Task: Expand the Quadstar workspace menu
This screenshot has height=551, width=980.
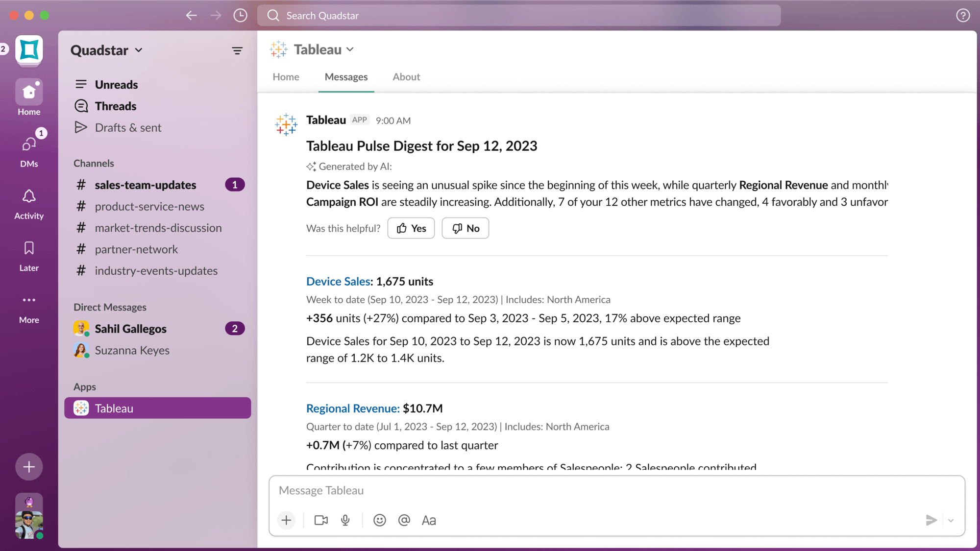Action: [107, 50]
